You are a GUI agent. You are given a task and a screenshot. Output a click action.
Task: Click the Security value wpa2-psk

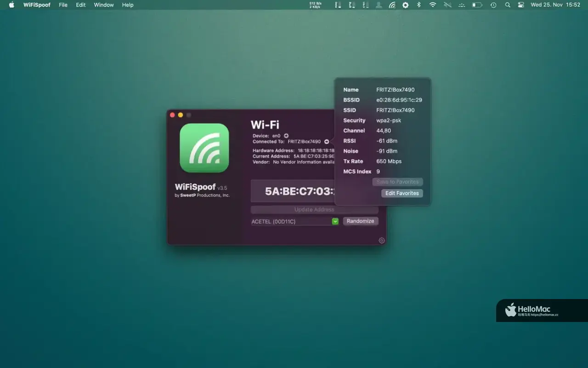point(389,121)
